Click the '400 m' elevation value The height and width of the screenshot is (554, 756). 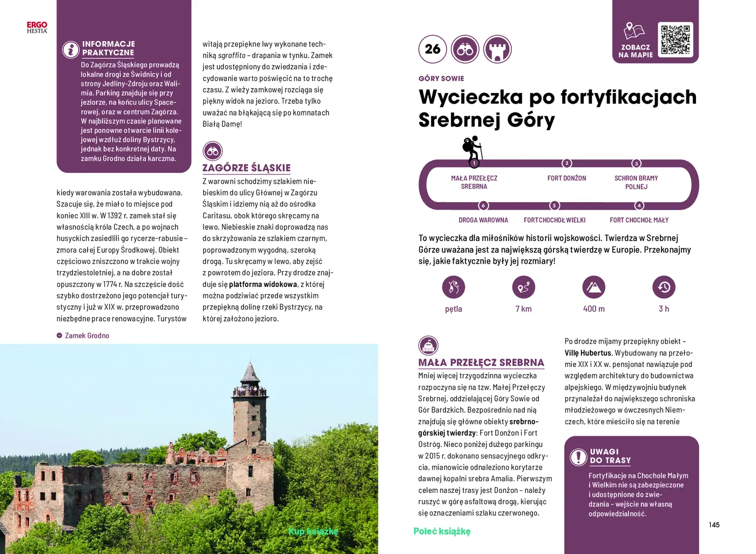tap(594, 309)
